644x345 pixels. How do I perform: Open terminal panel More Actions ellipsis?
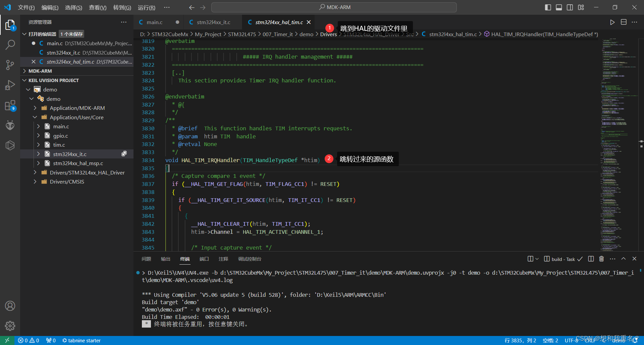point(612,259)
